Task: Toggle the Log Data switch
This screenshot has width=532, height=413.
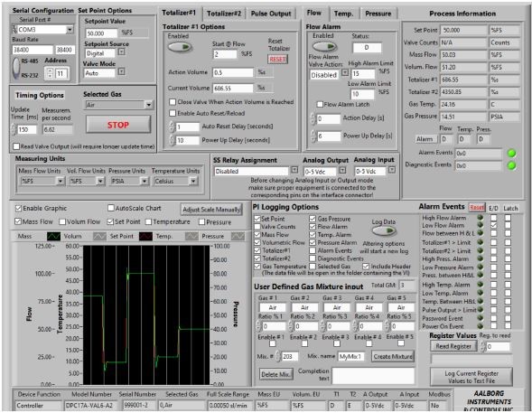Action: click(385, 230)
